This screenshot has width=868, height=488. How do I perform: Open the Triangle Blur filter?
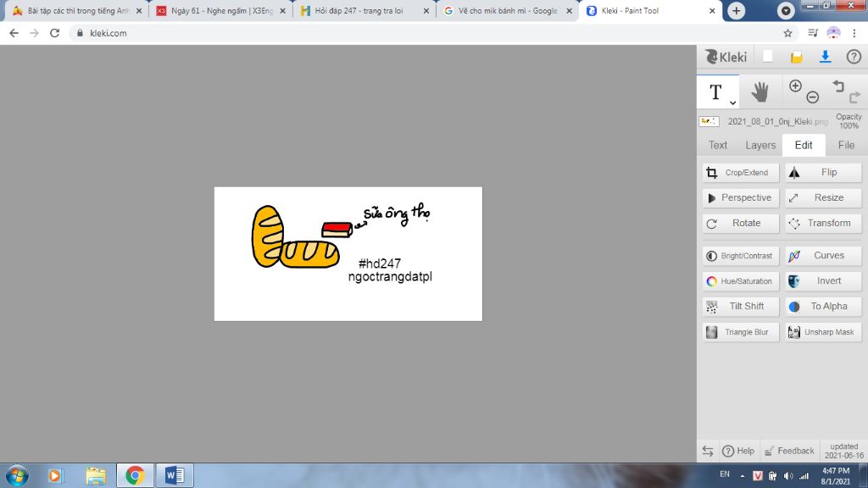(x=741, y=332)
